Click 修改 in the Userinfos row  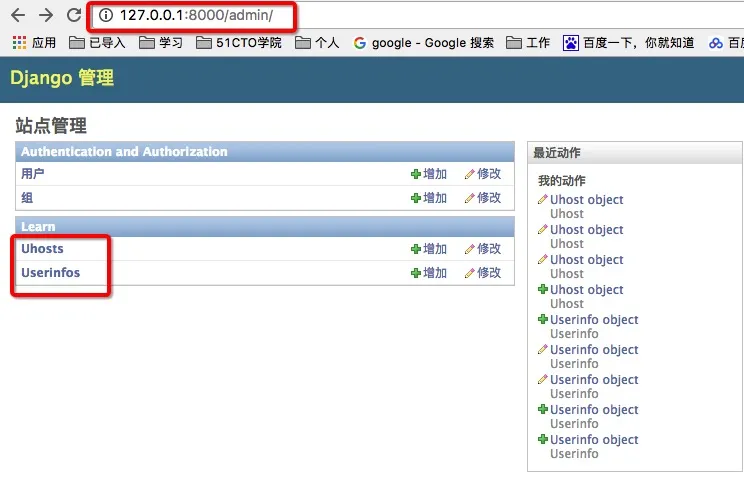pyautogui.click(x=483, y=273)
